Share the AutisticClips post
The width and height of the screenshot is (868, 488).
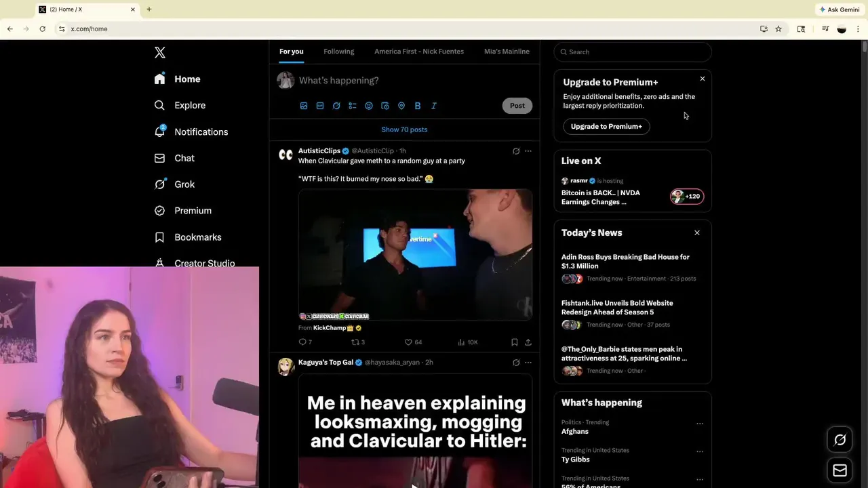(528, 342)
